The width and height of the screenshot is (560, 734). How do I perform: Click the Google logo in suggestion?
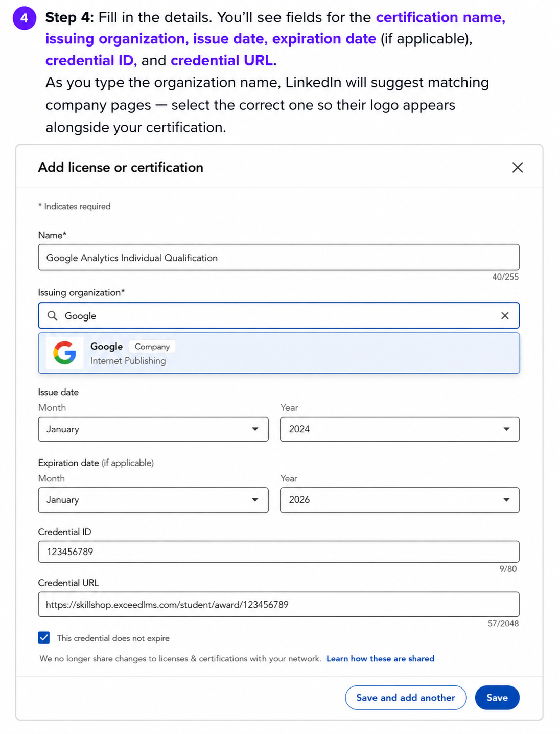tap(65, 353)
